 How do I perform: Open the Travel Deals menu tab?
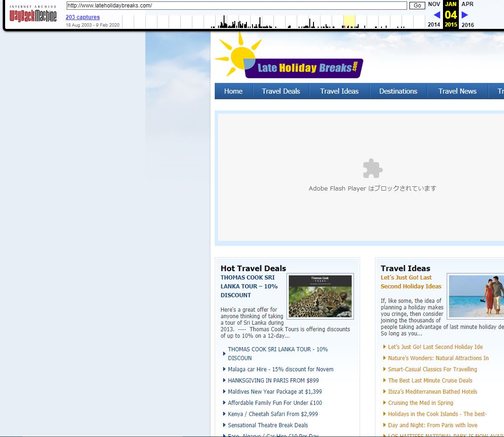pos(280,91)
